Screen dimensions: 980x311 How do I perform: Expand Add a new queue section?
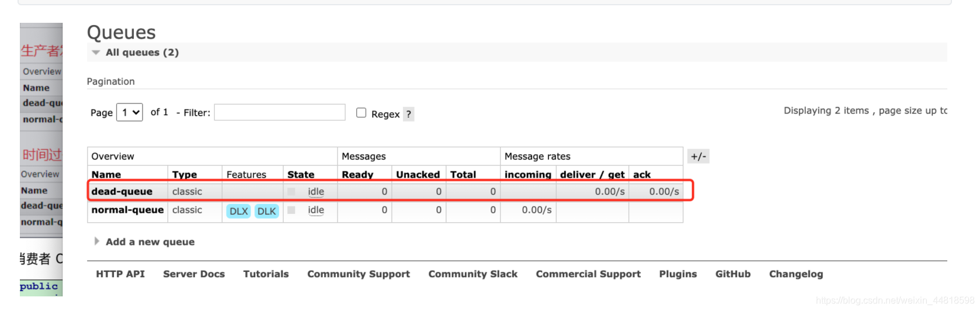[145, 242]
